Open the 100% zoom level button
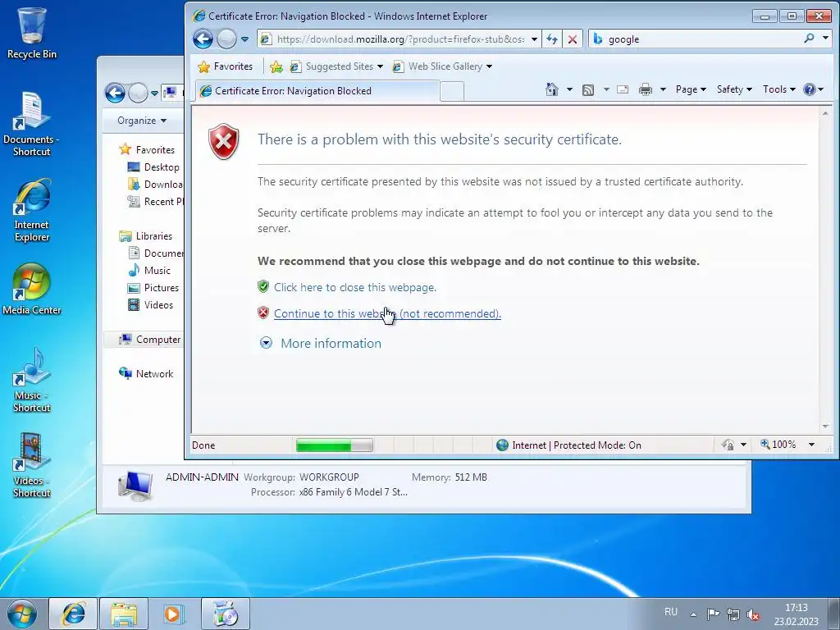The height and width of the screenshot is (630, 840). coord(778,445)
